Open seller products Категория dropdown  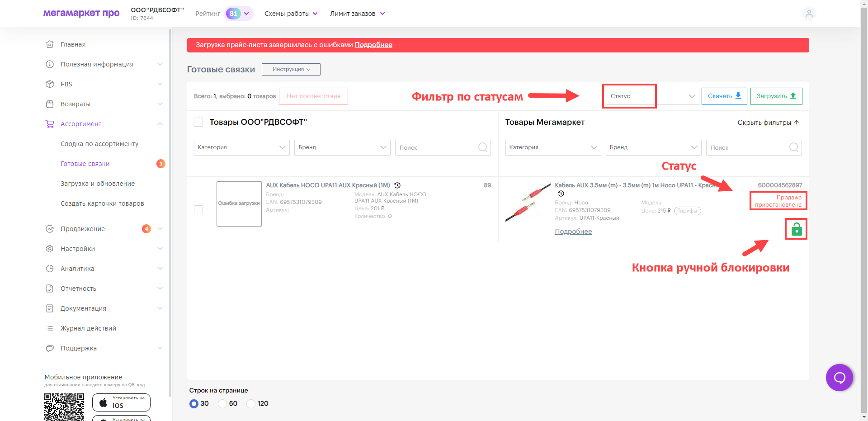tap(242, 147)
